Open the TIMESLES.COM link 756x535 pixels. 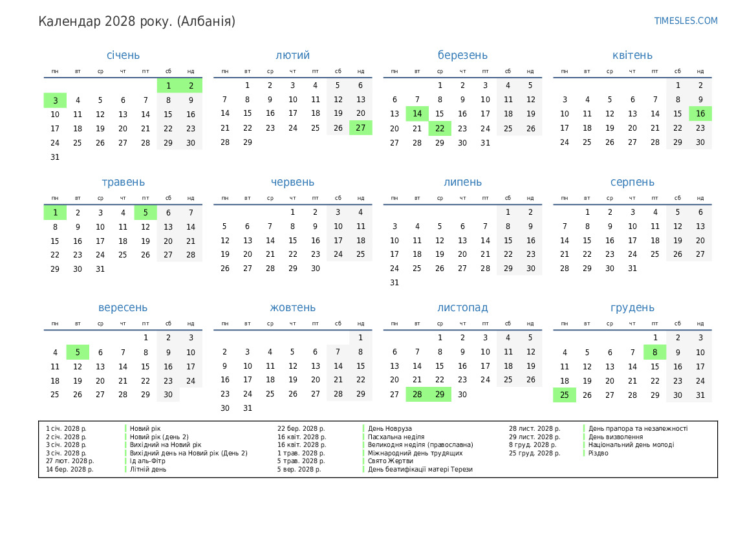tap(686, 21)
